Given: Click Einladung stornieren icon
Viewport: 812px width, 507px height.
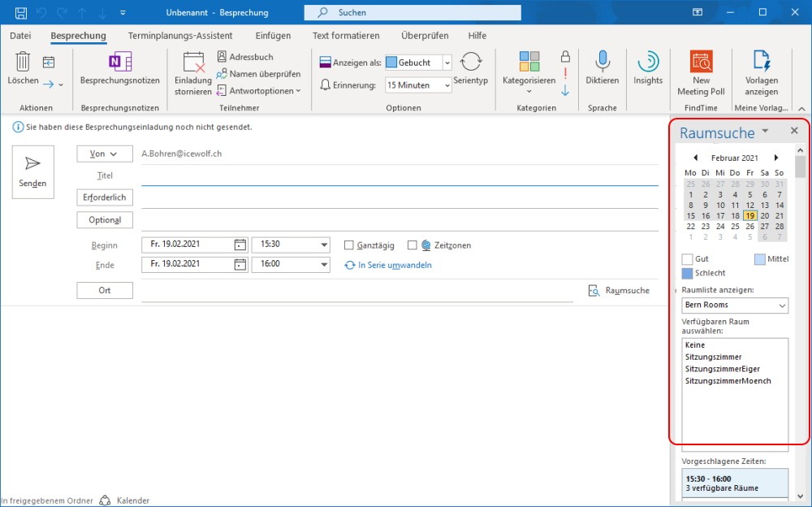Looking at the screenshot, I should point(194,63).
